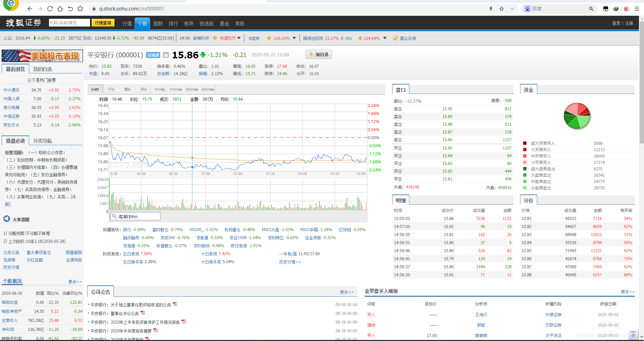Open the black square browser extension icon
This screenshot has height=341, width=644.
[x=606, y=9]
